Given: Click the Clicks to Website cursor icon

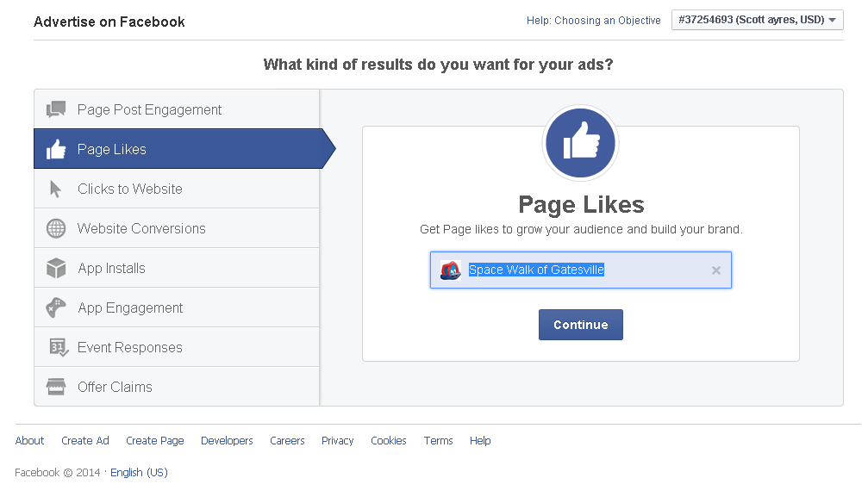Looking at the screenshot, I should (55, 188).
